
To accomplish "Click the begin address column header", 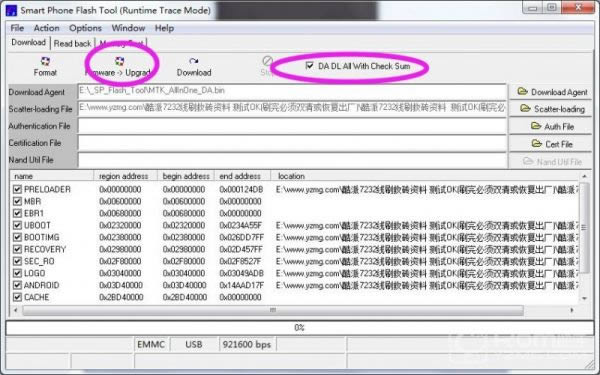I will [186, 176].
